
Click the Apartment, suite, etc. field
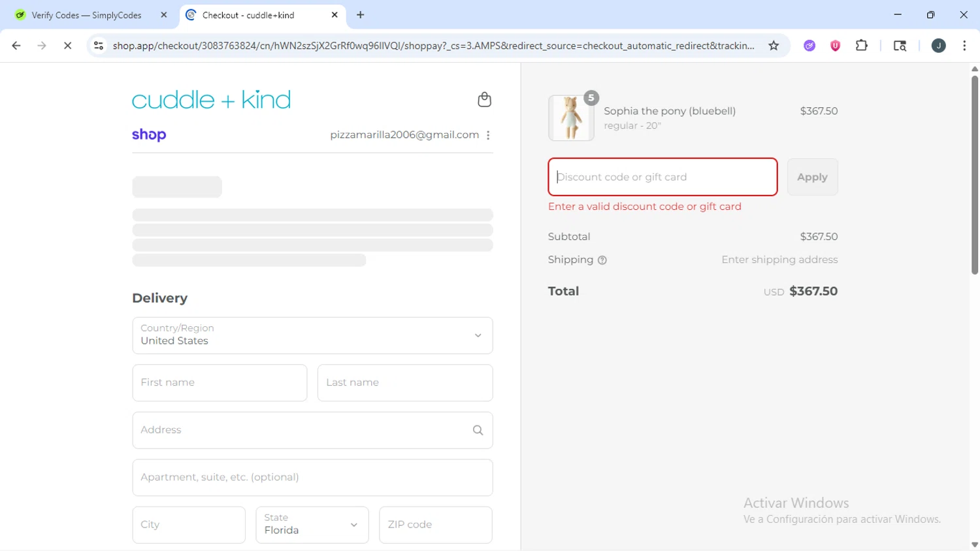coord(312,477)
